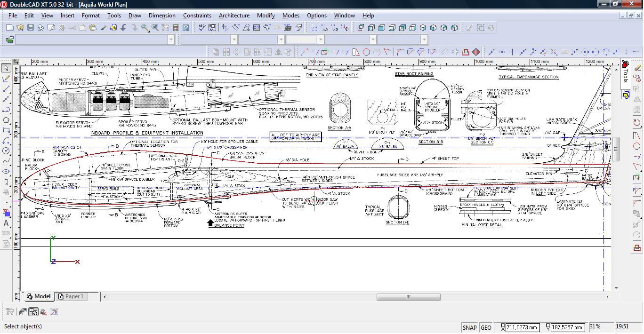644x334 pixels.
Task: Open the 31% zoom level field
Action: tap(595, 326)
